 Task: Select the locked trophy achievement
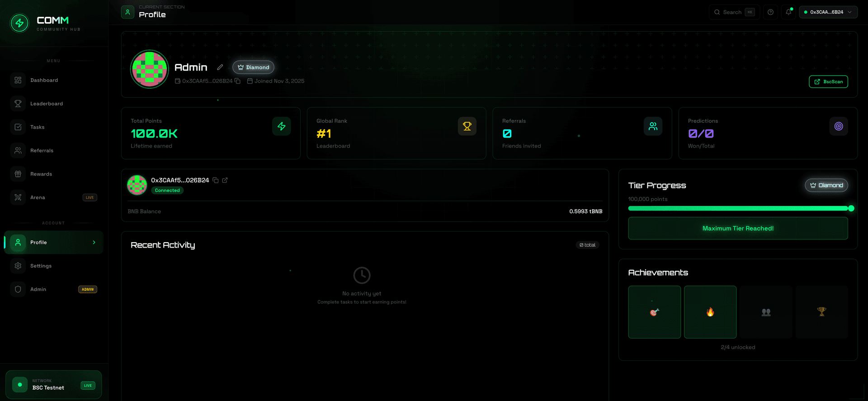tap(821, 312)
